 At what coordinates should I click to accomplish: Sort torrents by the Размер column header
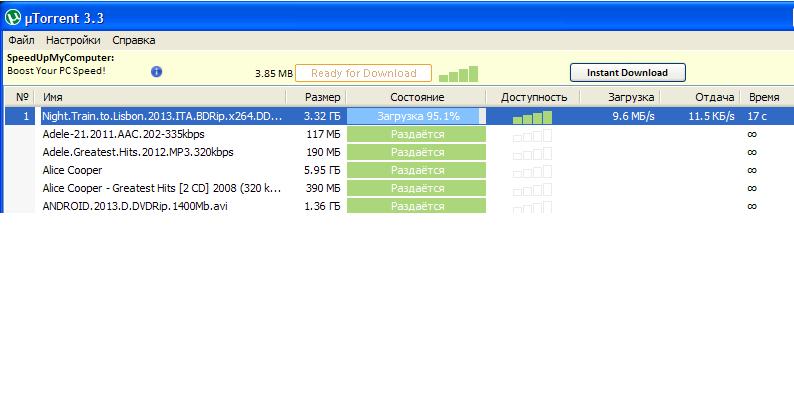[x=316, y=97]
